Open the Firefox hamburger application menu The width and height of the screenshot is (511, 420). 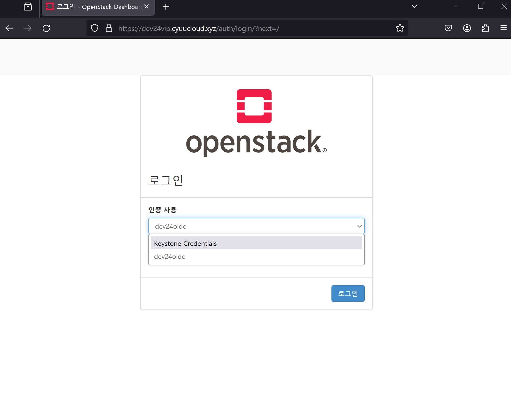click(503, 28)
